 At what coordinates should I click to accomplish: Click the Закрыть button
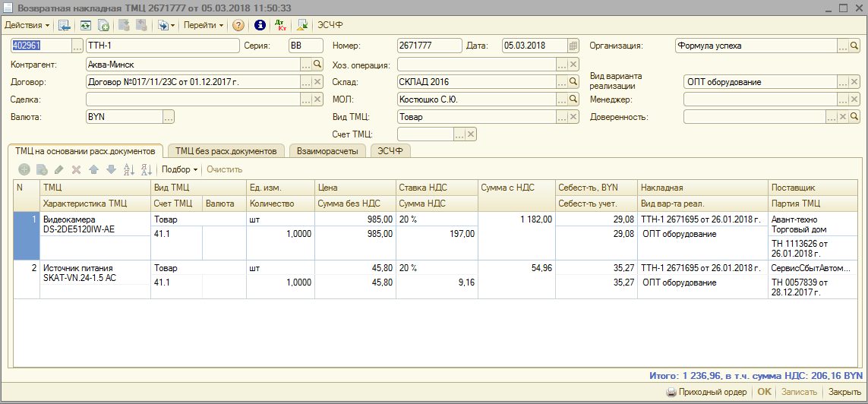844,393
